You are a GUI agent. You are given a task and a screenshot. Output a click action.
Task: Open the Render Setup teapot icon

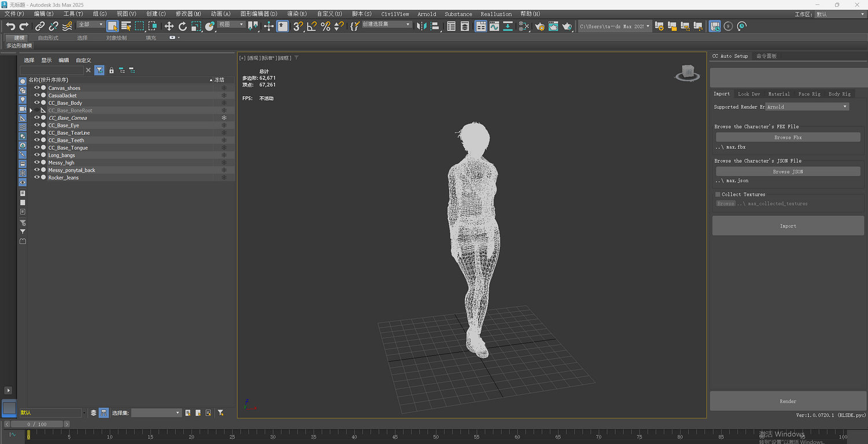coord(540,26)
